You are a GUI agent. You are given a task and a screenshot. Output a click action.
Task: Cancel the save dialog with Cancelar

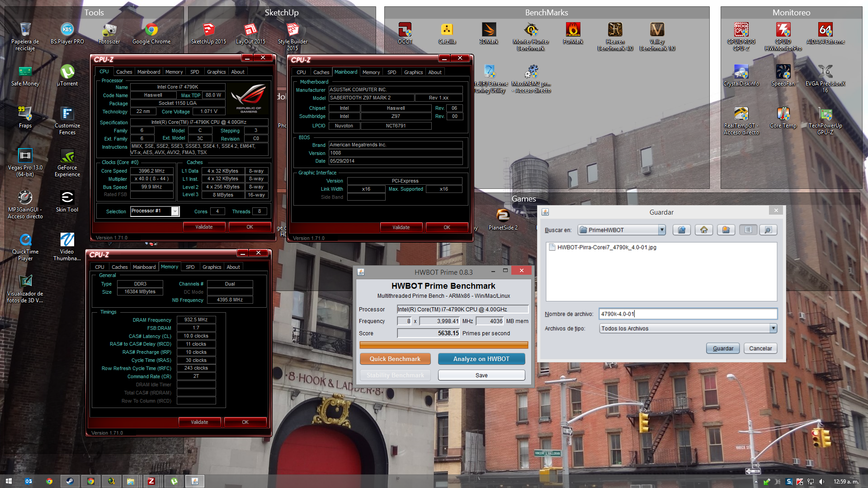click(760, 348)
